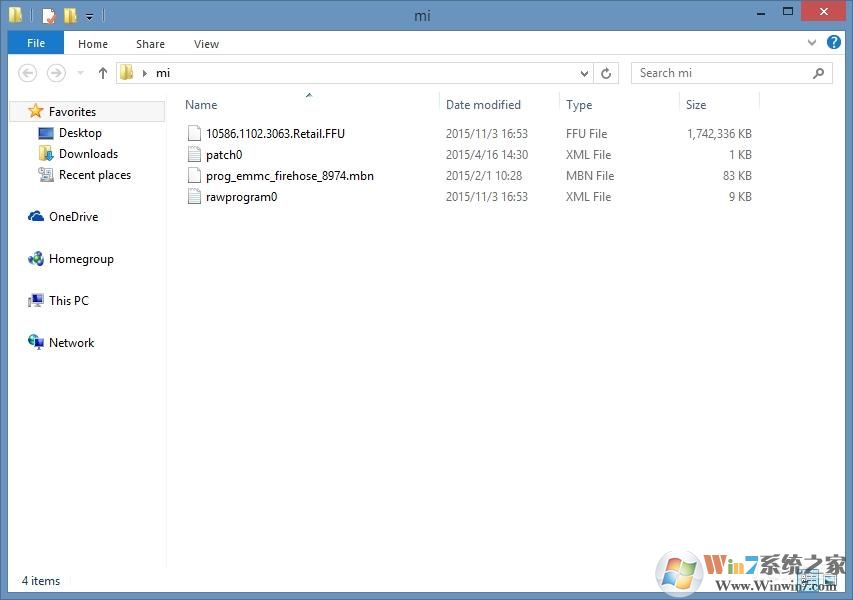Screen dimensions: 853x600
Task: Sort by the Name column header
Action: tap(201, 104)
